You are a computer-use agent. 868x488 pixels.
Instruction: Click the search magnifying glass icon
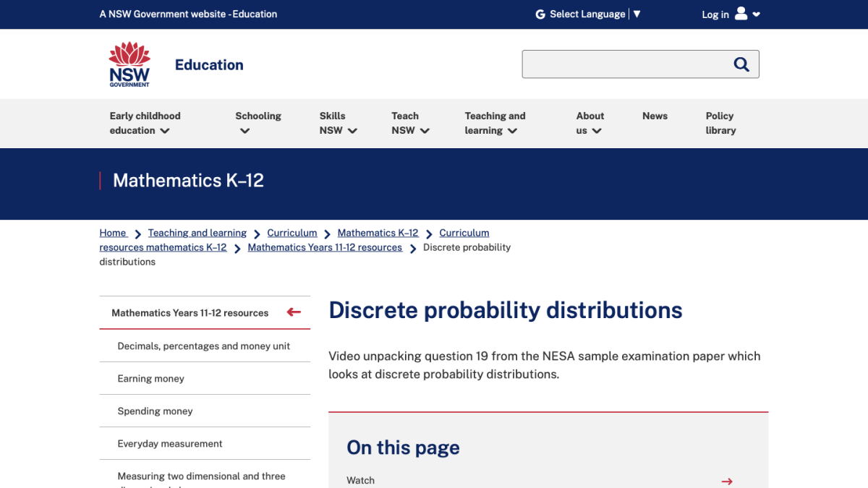(741, 64)
